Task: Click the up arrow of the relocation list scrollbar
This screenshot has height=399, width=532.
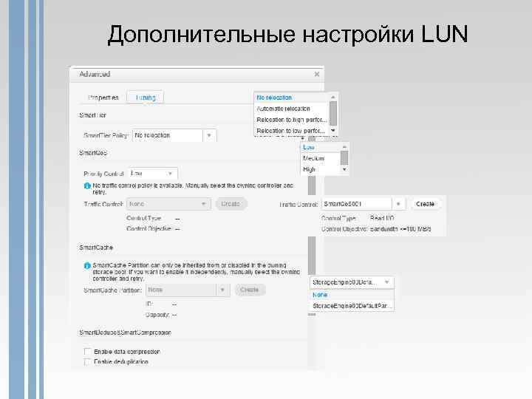Action: [333, 97]
